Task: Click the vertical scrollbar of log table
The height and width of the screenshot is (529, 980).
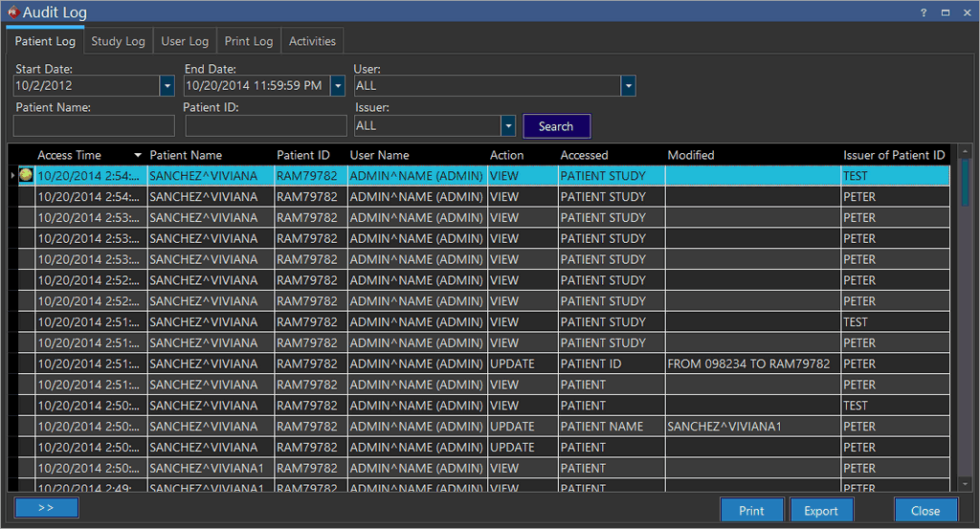Action: coord(965,182)
